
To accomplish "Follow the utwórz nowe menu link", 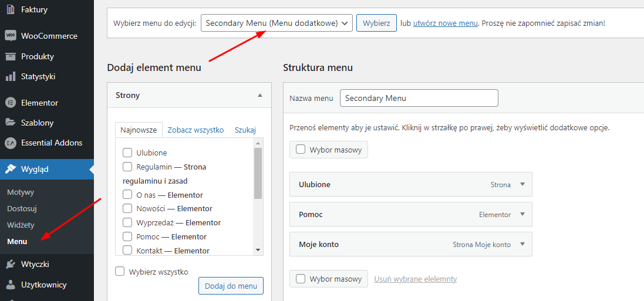I will tap(445, 23).
